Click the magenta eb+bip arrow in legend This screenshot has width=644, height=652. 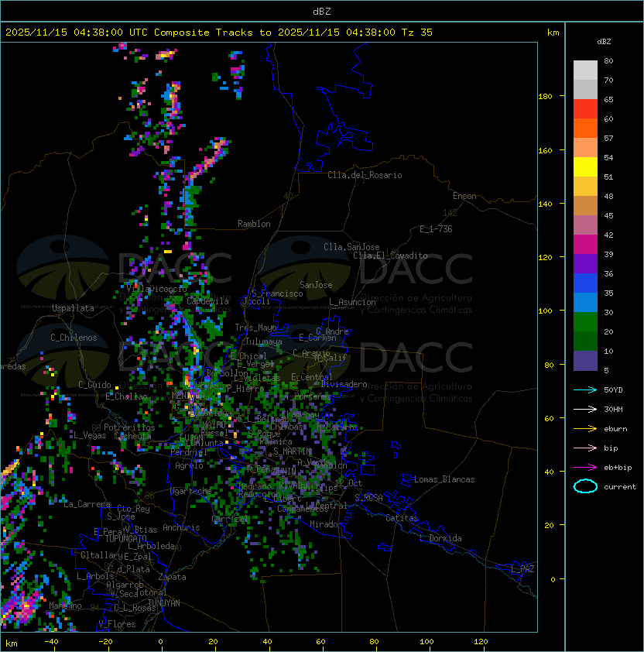click(585, 468)
